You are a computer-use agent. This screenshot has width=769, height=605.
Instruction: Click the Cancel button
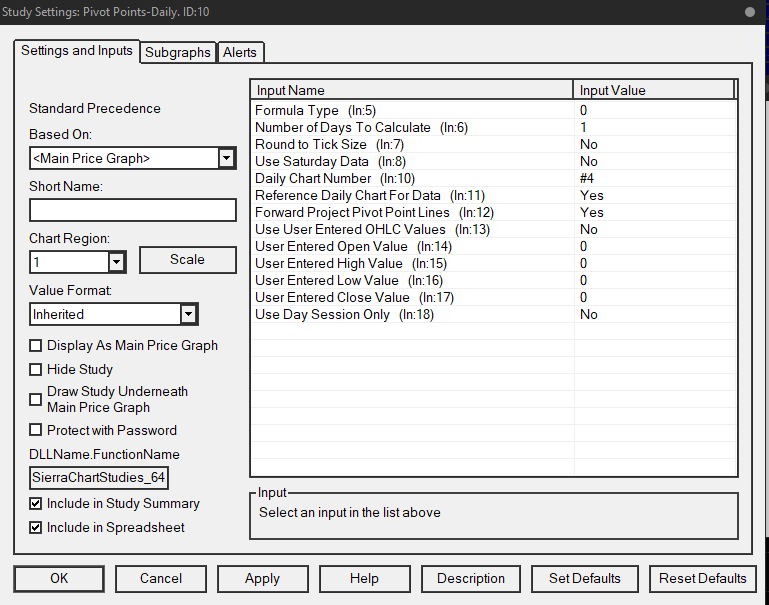pos(161,579)
